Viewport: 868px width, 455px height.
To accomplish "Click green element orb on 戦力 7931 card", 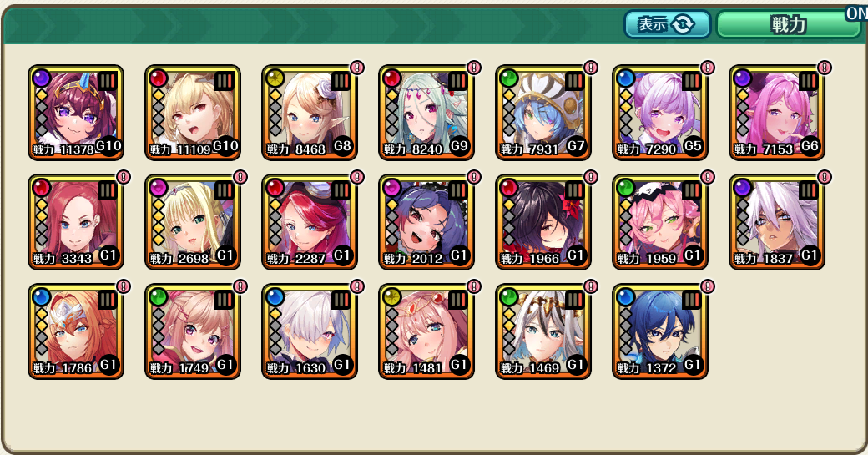I will coord(508,78).
